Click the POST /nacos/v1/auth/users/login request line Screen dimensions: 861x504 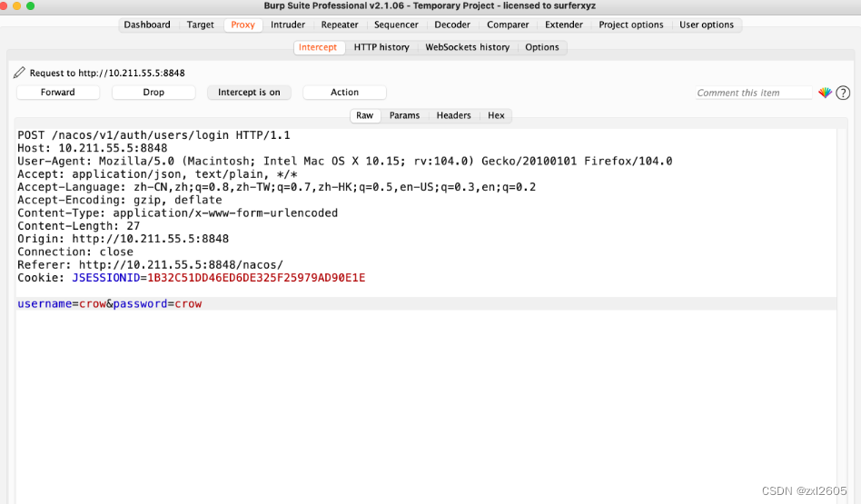(153, 135)
